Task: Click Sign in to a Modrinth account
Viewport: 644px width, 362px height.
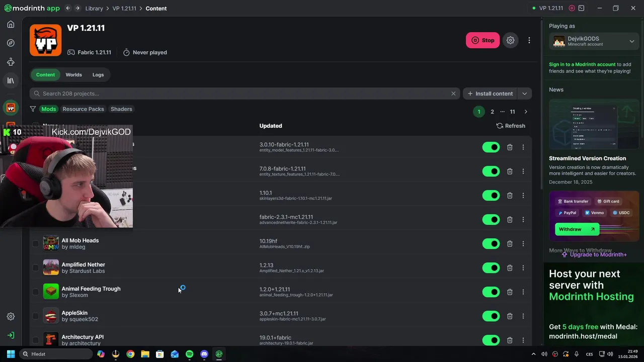Action: (582, 64)
